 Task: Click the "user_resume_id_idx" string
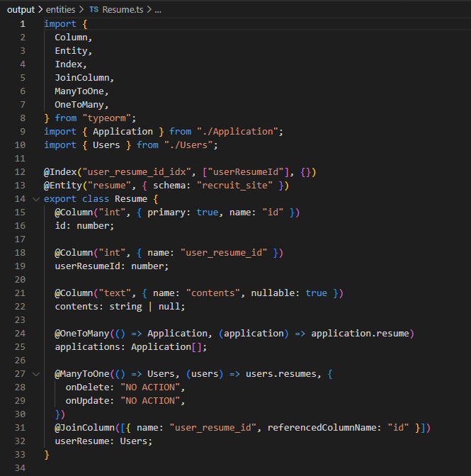[x=137, y=172]
